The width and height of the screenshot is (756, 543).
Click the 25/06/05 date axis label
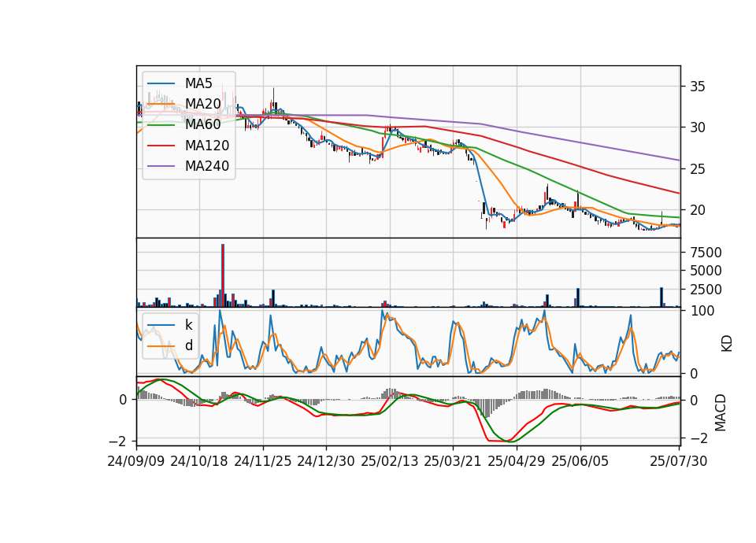tap(580, 461)
